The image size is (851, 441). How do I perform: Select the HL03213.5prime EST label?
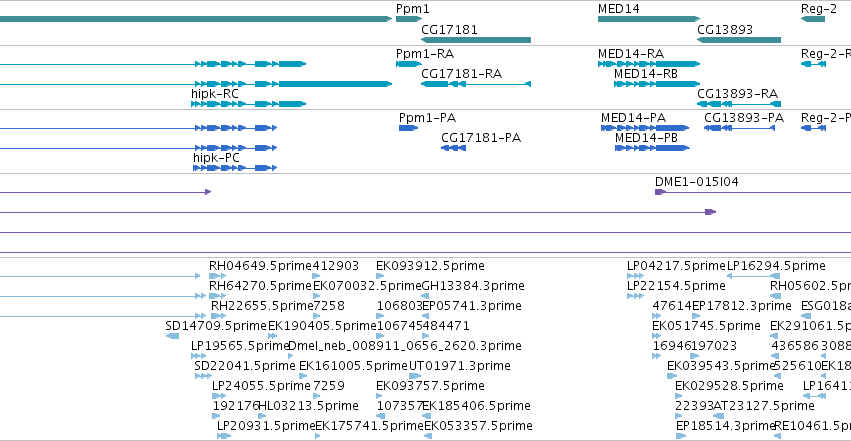[309, 406]
